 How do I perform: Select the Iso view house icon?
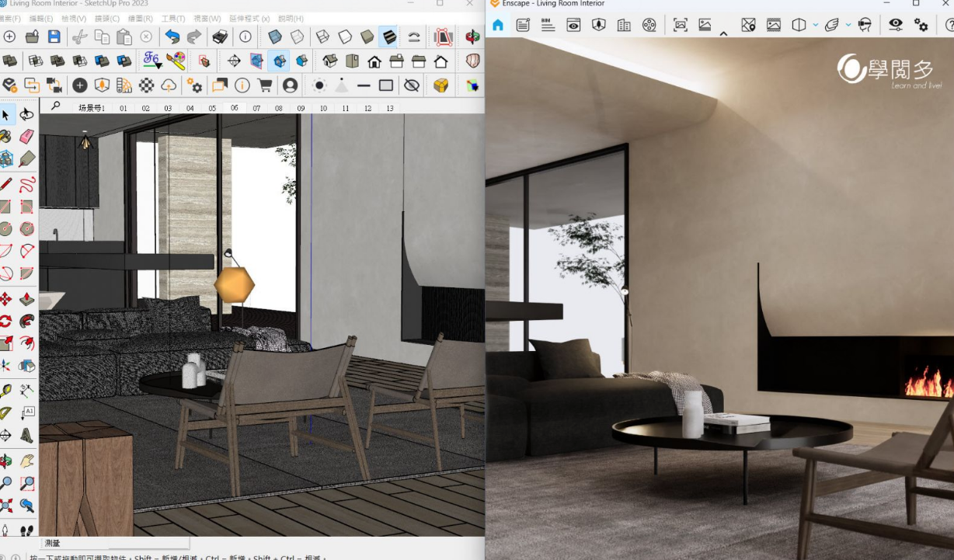point(330,61)
